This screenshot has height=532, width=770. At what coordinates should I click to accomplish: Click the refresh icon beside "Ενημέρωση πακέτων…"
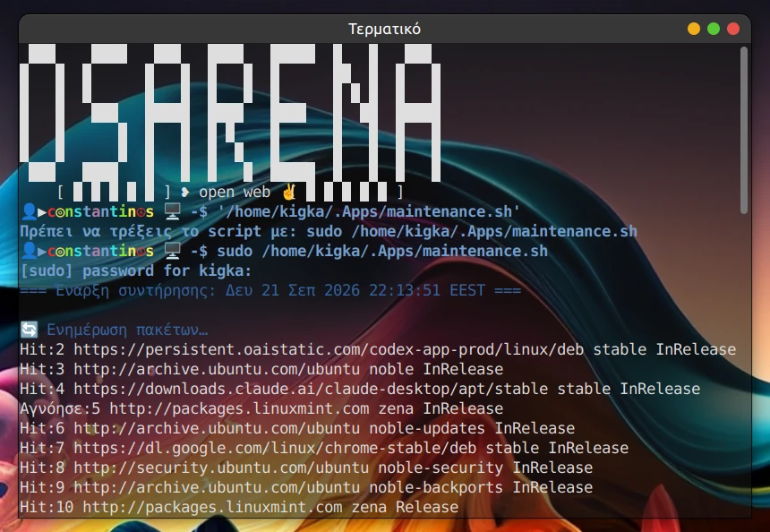click(x=29, y=330)
